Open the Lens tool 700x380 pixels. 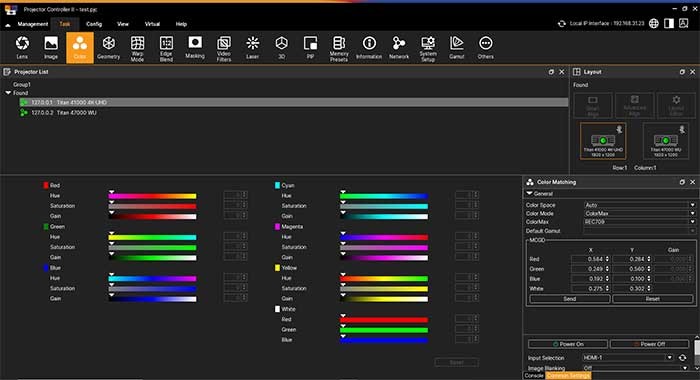pos(22,48)
